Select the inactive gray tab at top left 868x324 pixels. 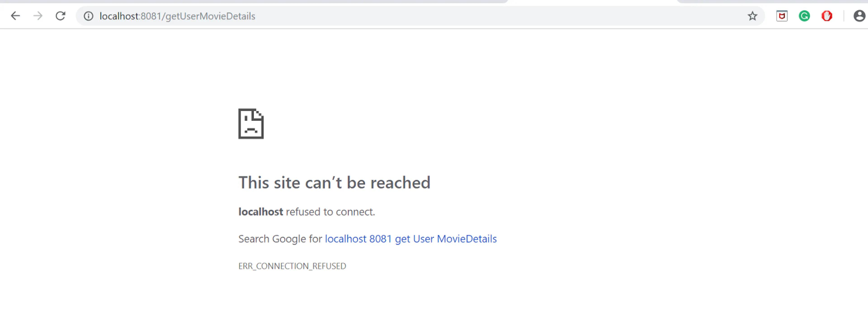tap(253, 1)
